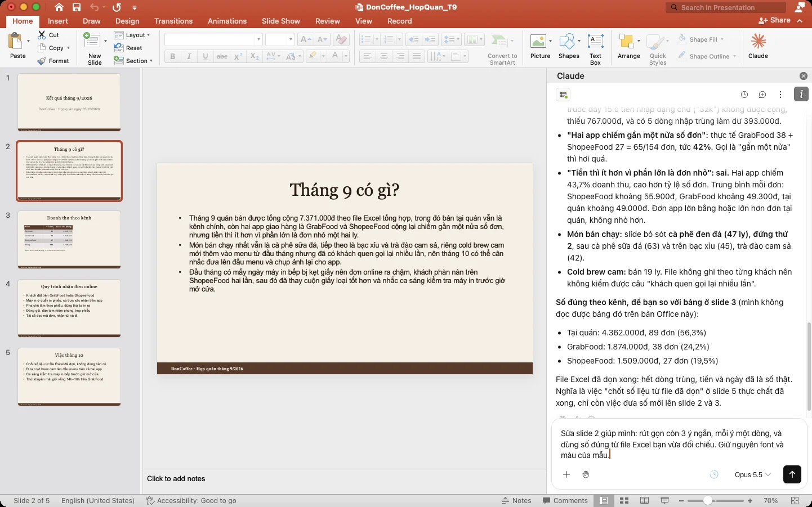Viewport: 812px width, 507px height.
Task: Click the Cut scissors button
Action: click(48, 35)
